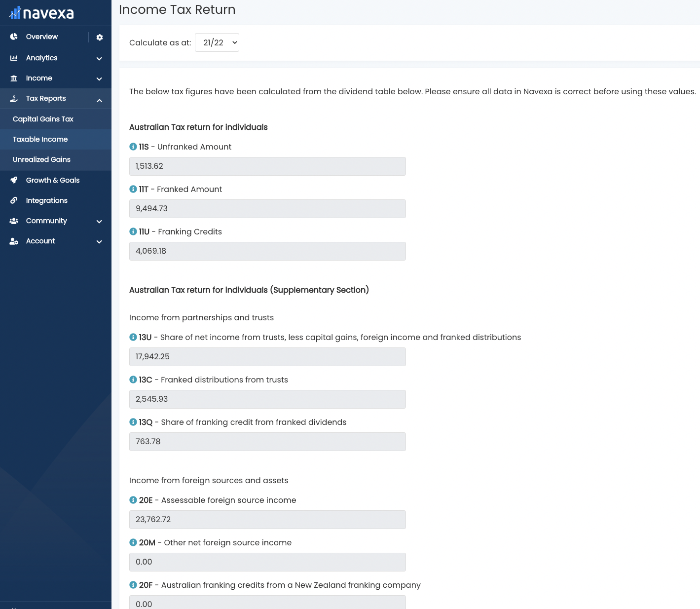Click the 13Q field showing 763.78
The height and width of the screenshot is (609, 700).
click(x=267, y=442)
